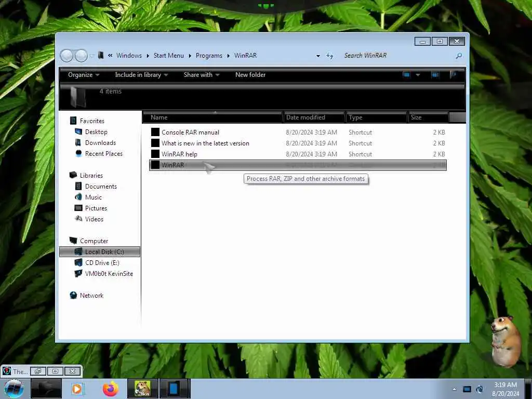Viewport: 532px width, 399px height.
Task: Click the Explorer taskbar button
Action: pyautogui.click(x=46, y=389)
